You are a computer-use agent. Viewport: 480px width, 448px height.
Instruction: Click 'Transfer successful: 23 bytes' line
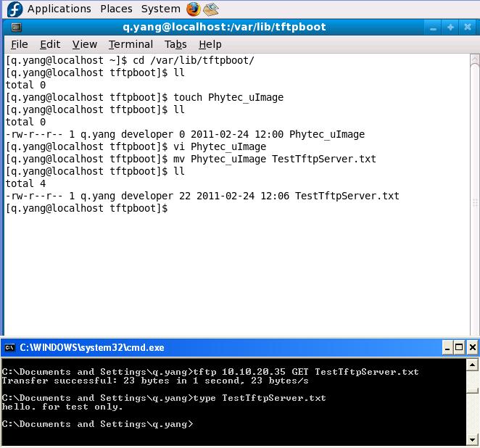coord(155,381)
